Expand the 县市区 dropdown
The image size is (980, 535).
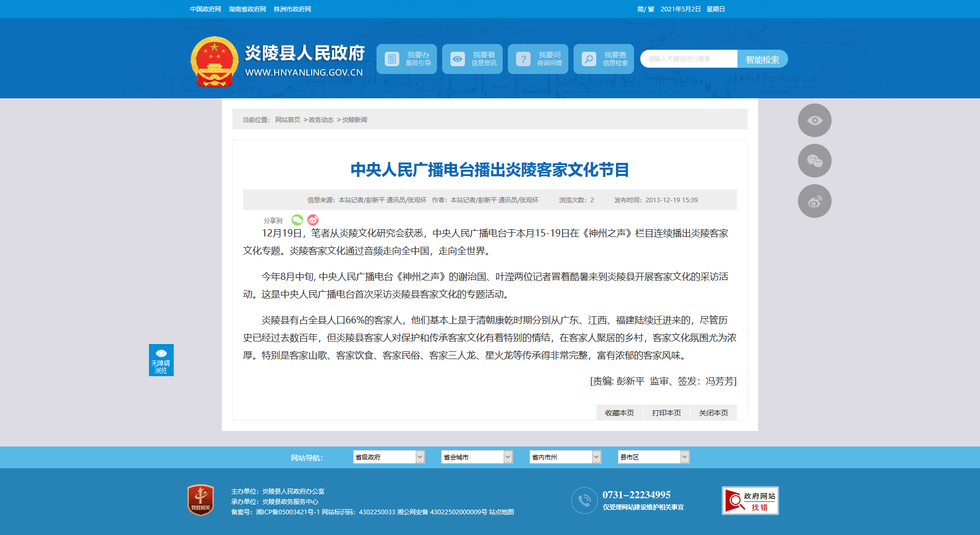click(653, 457)
